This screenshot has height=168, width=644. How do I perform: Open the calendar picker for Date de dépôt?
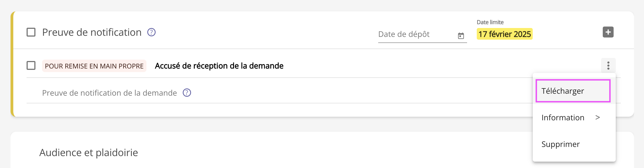[x=461, y=35]
